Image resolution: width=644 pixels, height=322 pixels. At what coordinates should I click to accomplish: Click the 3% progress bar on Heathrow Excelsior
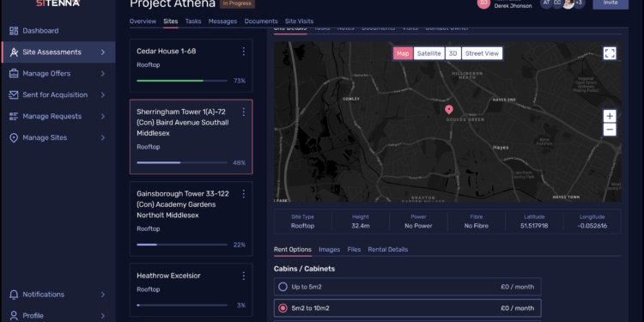(182, 305)
